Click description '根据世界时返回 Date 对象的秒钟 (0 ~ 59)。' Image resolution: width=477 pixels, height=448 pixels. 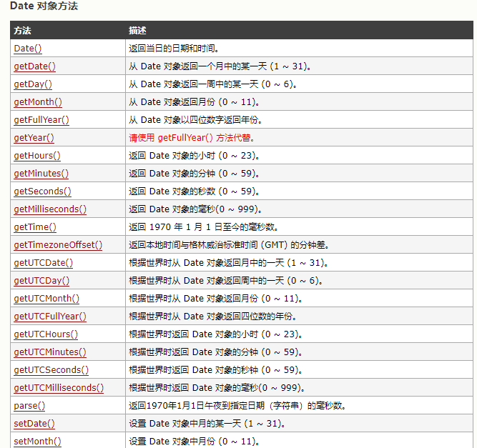[216, 370]
